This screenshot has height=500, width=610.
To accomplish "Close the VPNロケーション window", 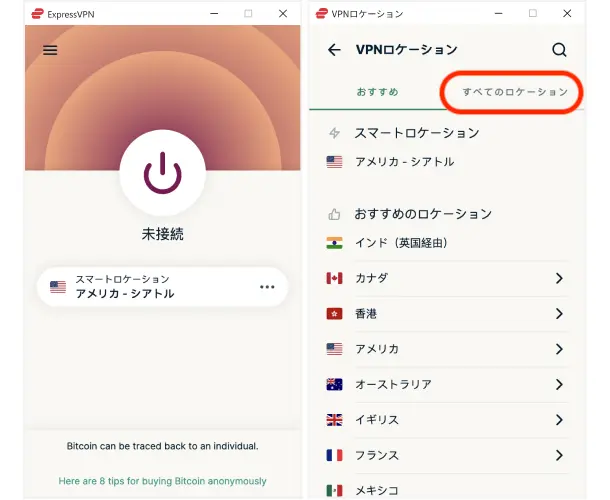I will (x=567, y=14).
